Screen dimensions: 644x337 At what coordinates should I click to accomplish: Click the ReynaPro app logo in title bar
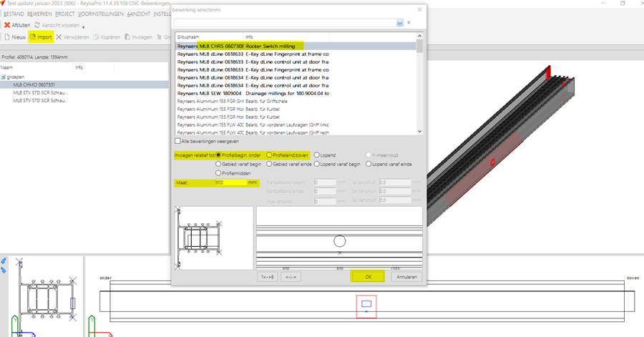tap(2, 4)
